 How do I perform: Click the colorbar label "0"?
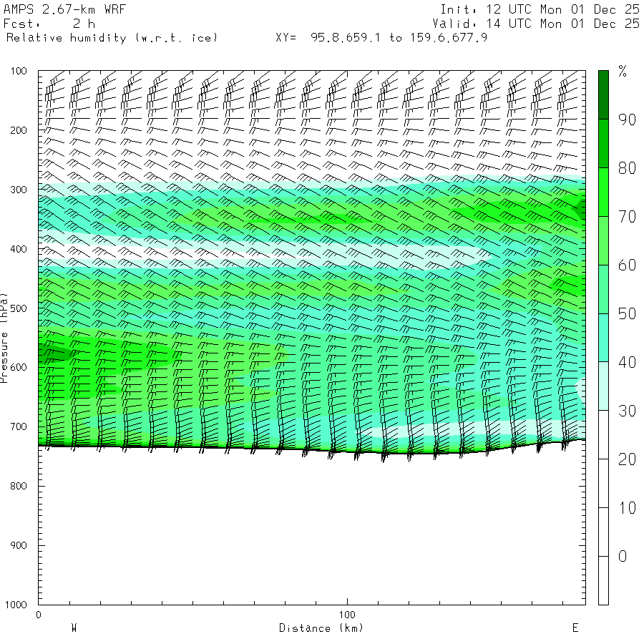tap(623, 556)
